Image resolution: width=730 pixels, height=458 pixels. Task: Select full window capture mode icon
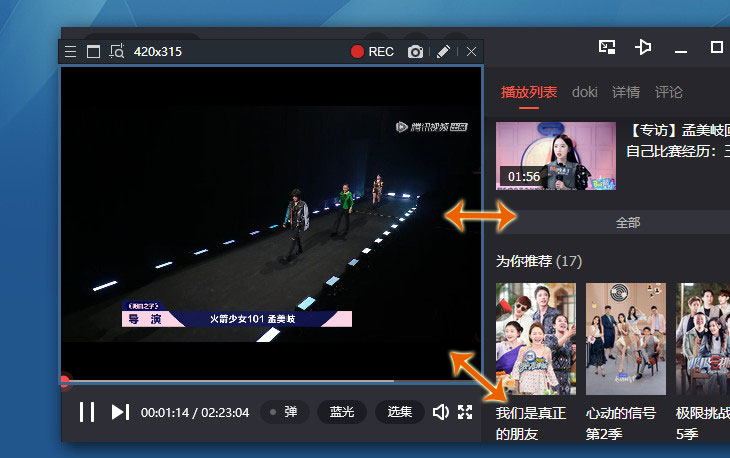click(93, 51)
